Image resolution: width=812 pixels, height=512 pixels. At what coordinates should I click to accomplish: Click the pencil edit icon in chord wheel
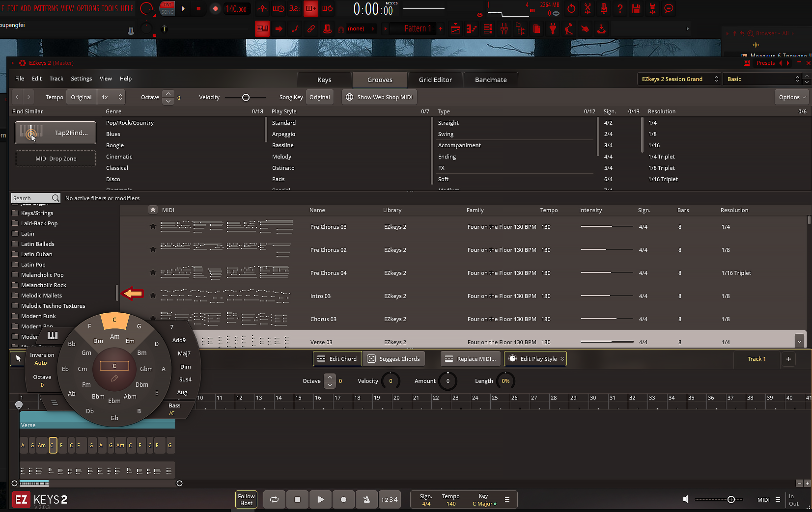(114, 378)
